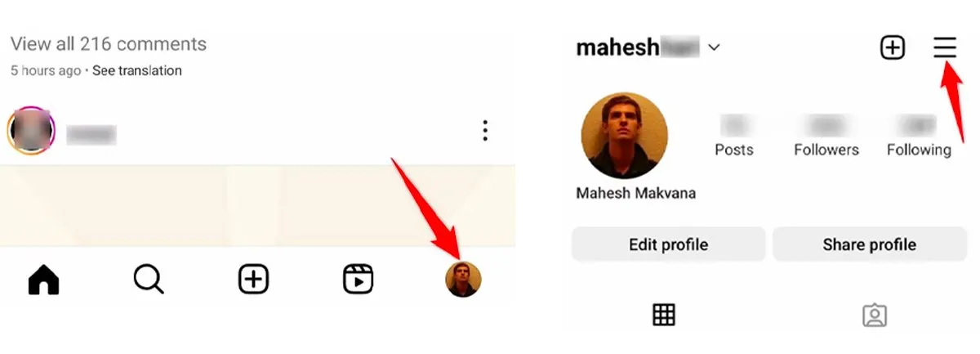Open the Reels icon
This screenshot has height=354, width=980.
coord(358,280)
